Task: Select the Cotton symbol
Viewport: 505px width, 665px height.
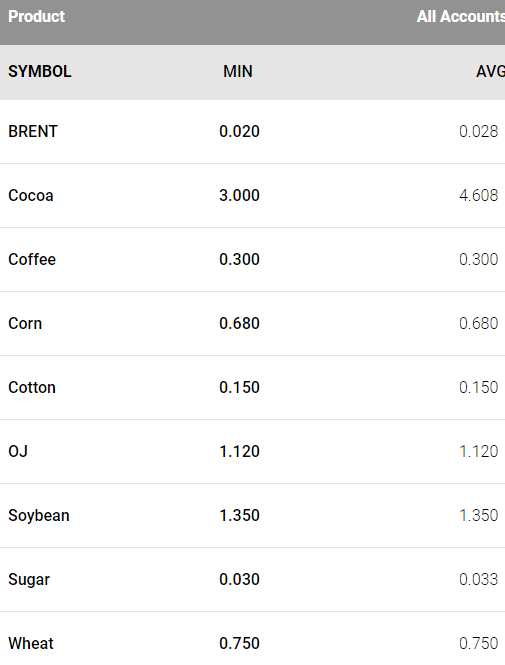Action: point(32,388)
